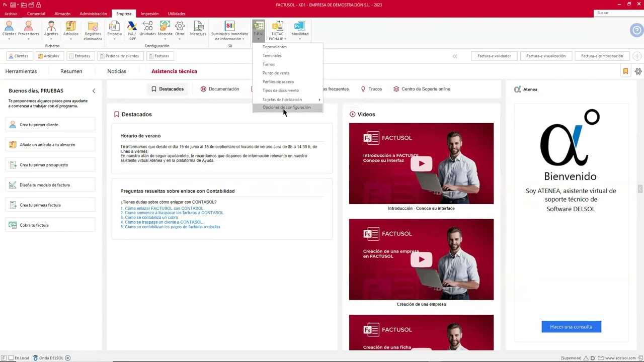Click the Empresa icon in the Configuración group
The image size is (644, 362).
pos(114,26)
